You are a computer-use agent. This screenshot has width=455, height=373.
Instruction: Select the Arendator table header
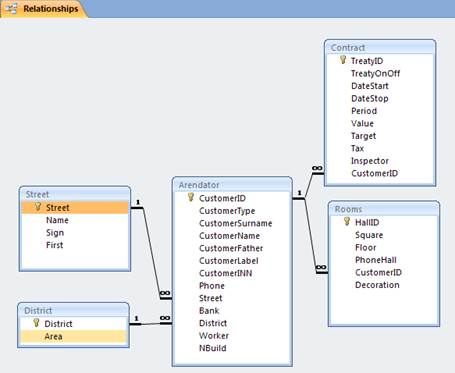tap(232, 185)
